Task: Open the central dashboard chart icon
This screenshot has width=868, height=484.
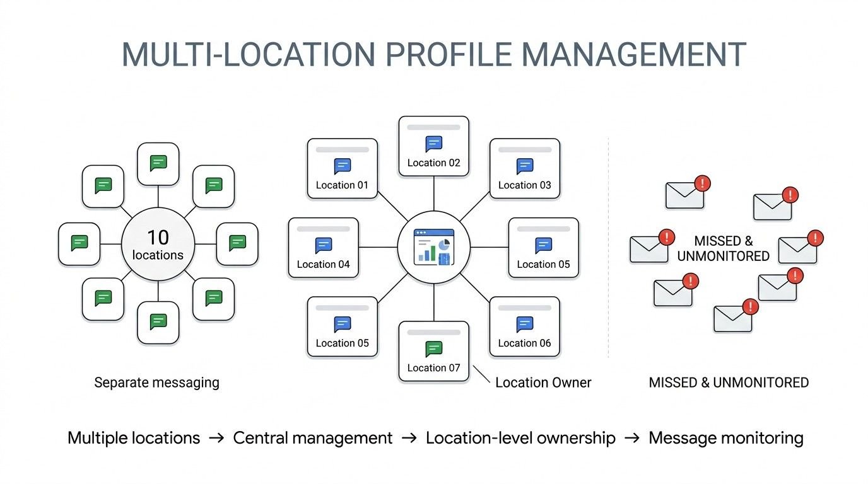Action: click(x=434, y=246)
